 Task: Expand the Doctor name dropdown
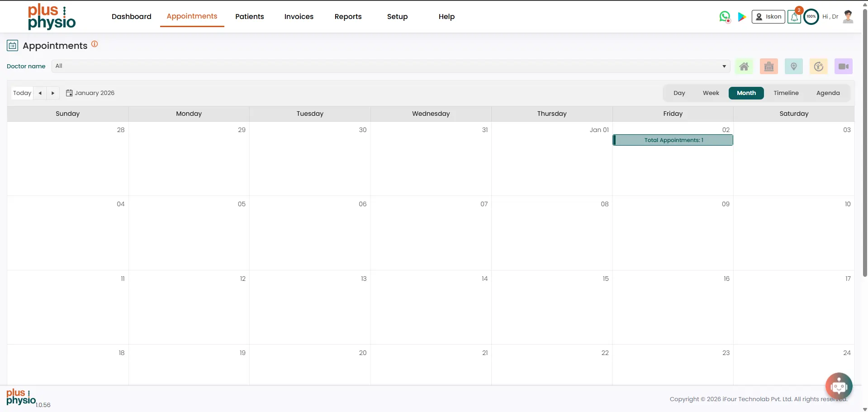[390, 66]
